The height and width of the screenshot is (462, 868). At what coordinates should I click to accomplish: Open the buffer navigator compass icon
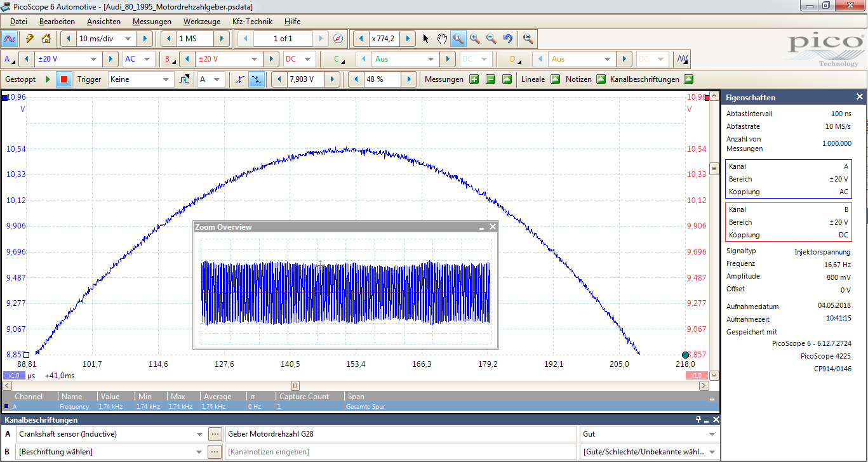338,39
